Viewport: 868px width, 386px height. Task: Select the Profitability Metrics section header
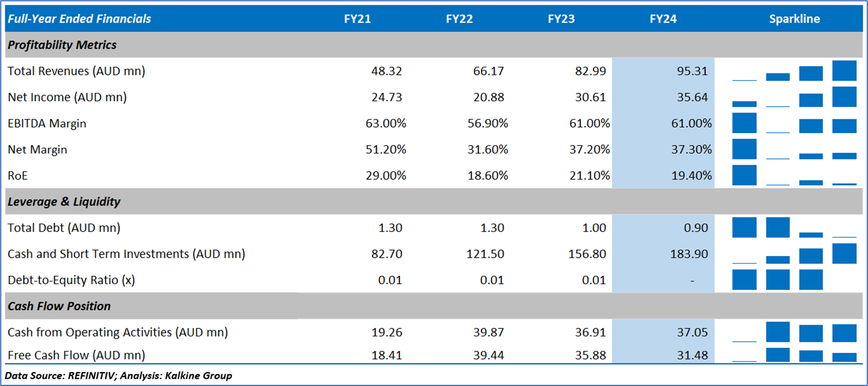pyautogui.click(x=62, y=45)
